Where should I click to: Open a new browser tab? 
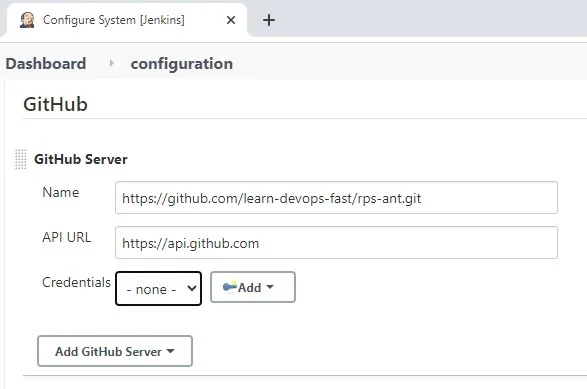click(269, 20)
